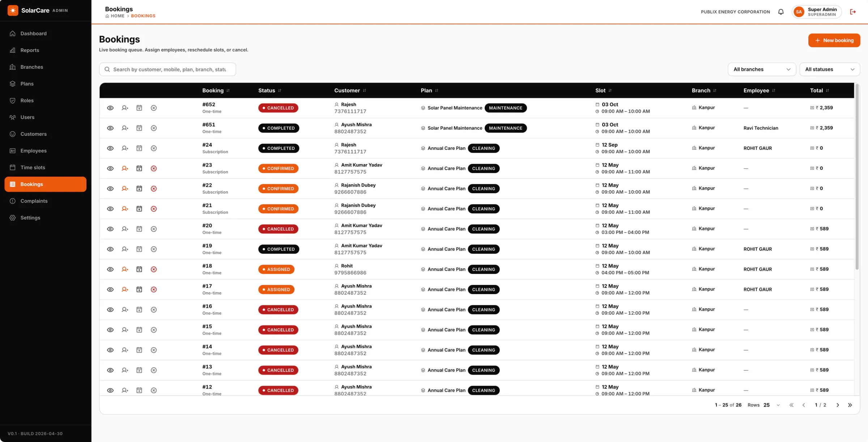Go to last page of bookings
This screenshot has width=868, height=442.
tap(850, 405)
